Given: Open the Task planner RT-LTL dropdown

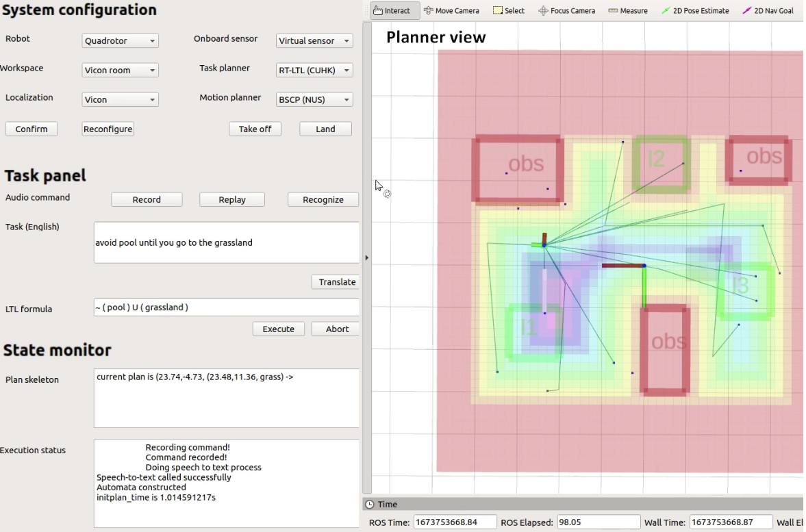Looking at the screenshot, I should tap(314, 70).
